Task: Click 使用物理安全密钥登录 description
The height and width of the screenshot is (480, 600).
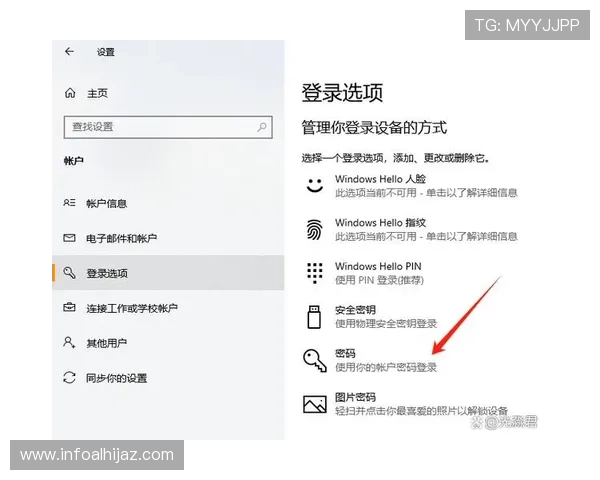Action: (x=386, y=324)
